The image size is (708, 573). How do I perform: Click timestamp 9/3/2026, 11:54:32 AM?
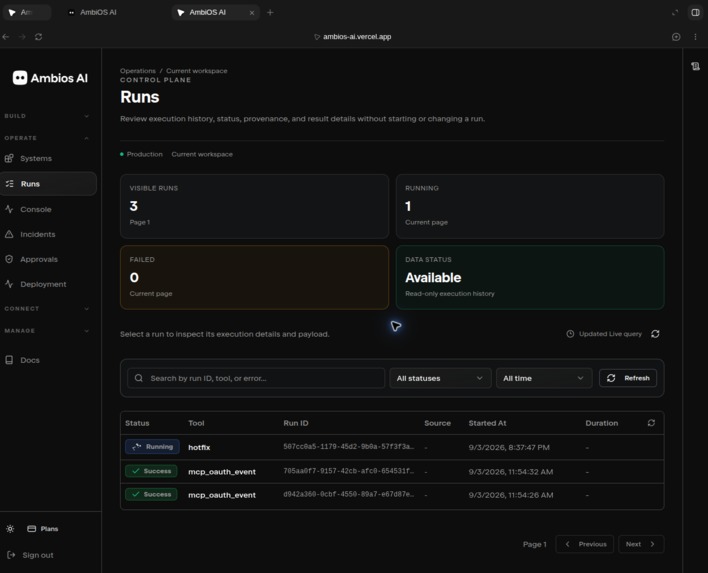[x=511, y=472]
